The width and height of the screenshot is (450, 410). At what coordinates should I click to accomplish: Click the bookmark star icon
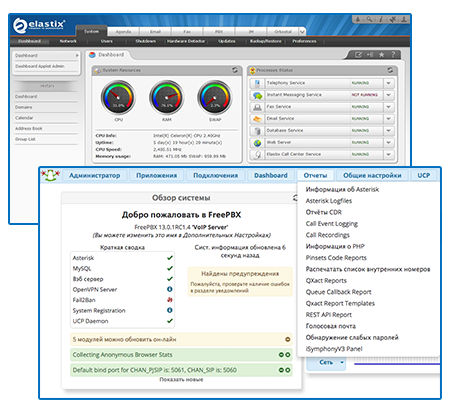pyautogui.click(x=381, y=54)
